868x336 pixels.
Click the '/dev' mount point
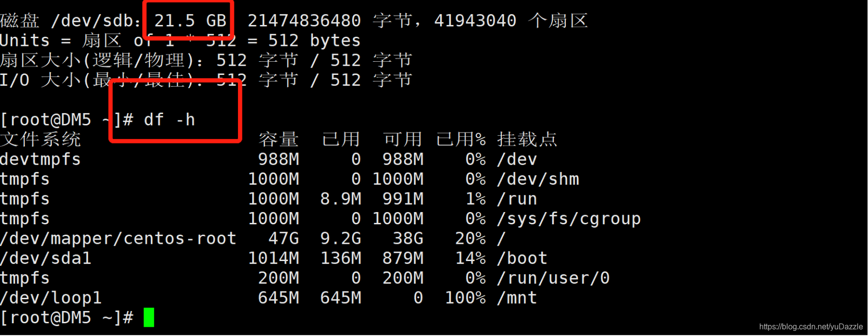[517, 159]
